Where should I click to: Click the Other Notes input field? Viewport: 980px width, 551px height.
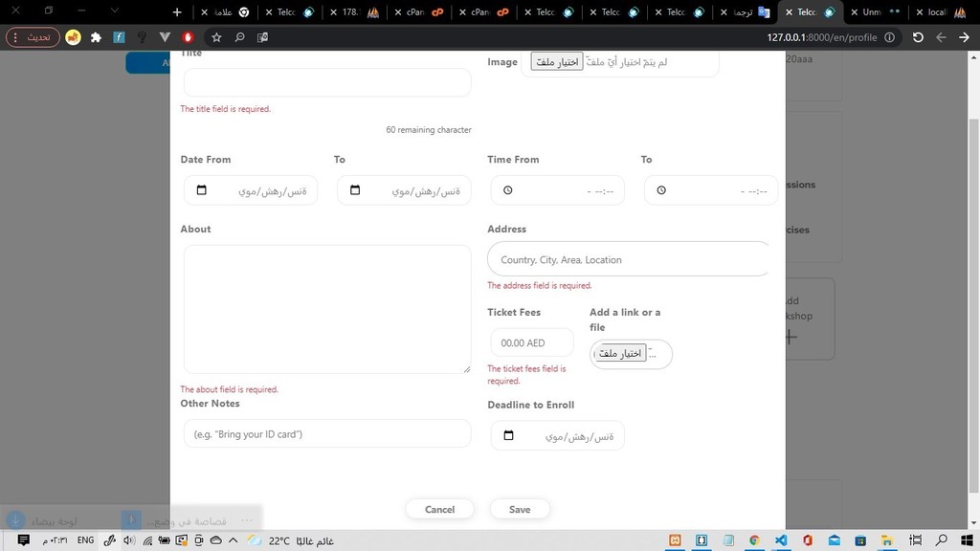point(327,433)
